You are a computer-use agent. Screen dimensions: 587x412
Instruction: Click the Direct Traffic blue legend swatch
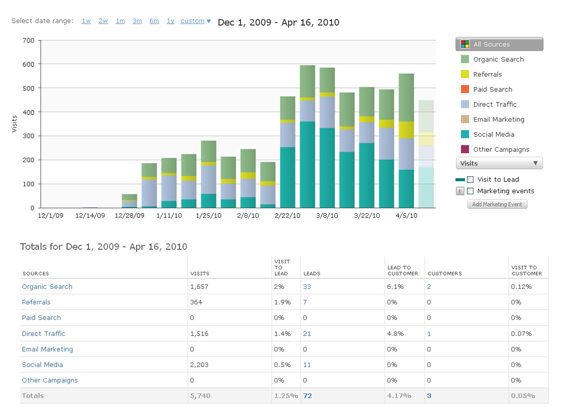point(465,104)
